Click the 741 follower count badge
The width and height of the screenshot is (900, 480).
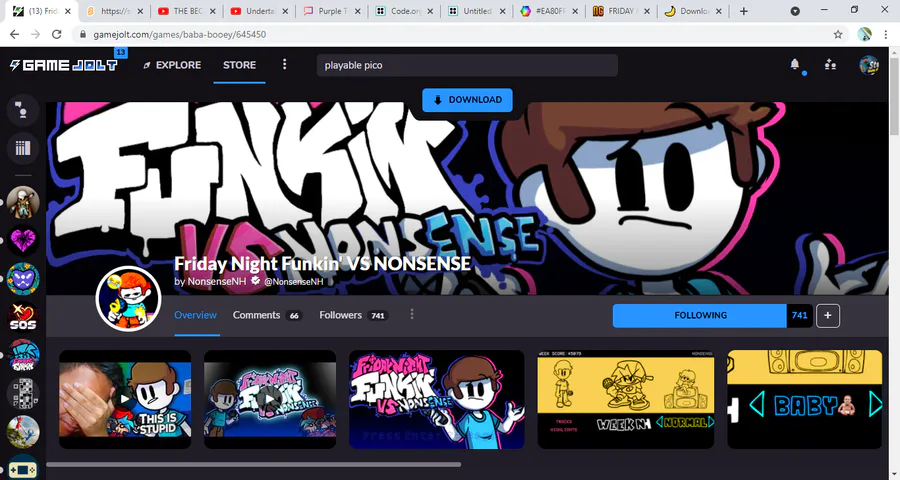[x=800, y=315]
